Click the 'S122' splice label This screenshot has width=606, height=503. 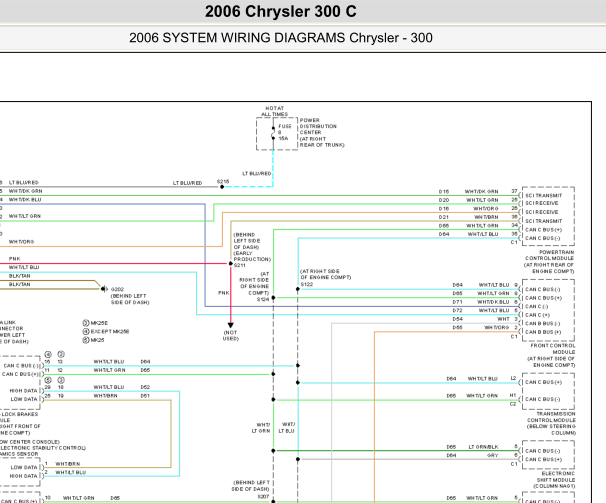(306, 284)
